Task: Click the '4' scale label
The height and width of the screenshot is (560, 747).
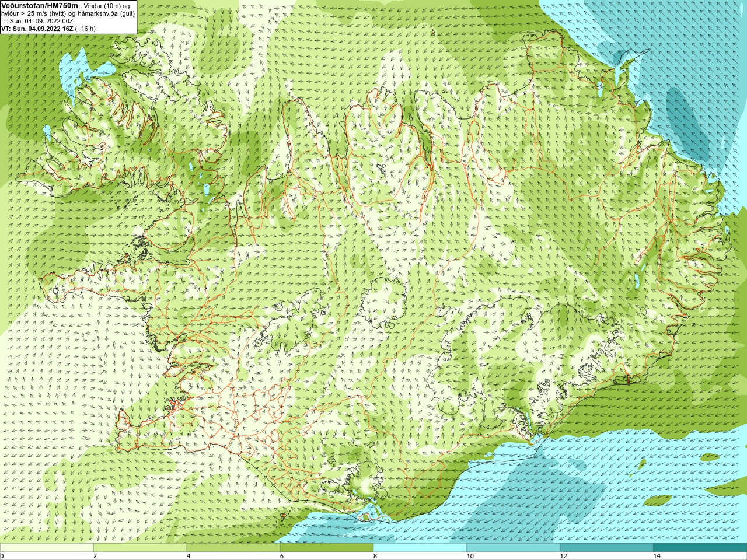Action: (x=189, y=556)
